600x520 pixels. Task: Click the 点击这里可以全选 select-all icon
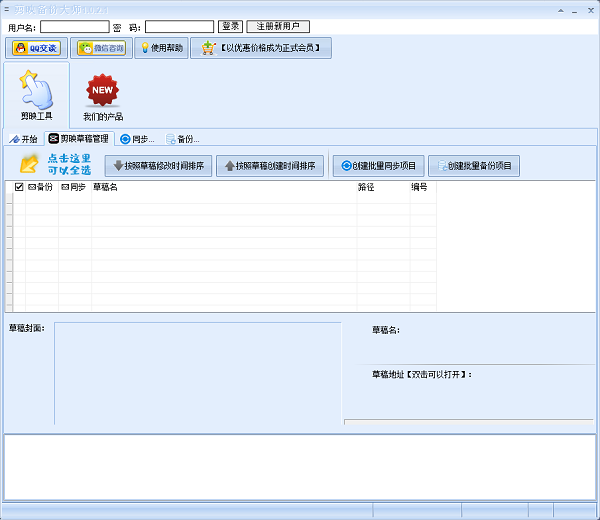30,164
